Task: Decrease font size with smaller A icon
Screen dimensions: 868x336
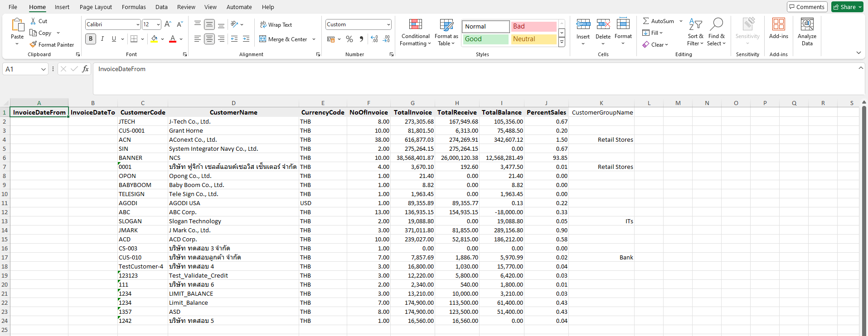Action: [x=179, y=24]
